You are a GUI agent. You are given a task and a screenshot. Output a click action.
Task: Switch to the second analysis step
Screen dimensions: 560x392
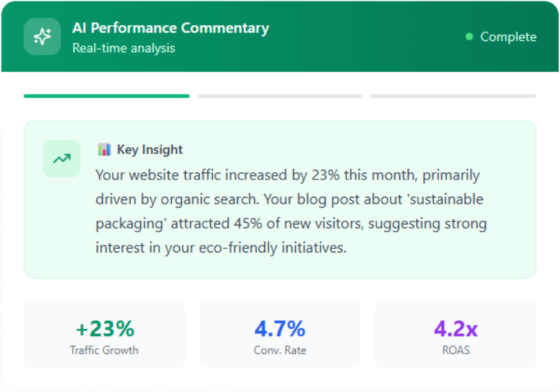pyautogui.click(x=280, y=96)
